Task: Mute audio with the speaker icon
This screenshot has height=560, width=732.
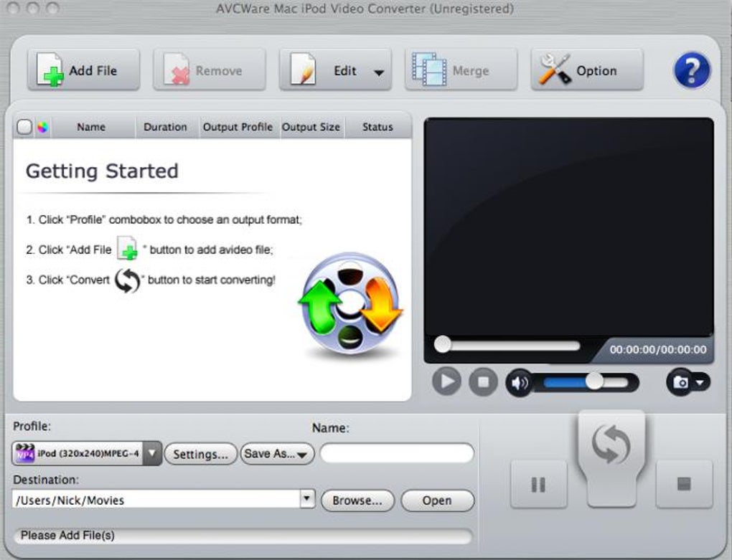Action: 519,383
